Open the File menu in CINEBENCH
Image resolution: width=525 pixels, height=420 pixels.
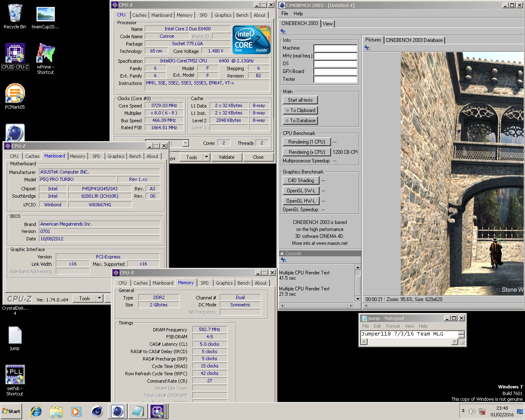[x=285, y=14]
